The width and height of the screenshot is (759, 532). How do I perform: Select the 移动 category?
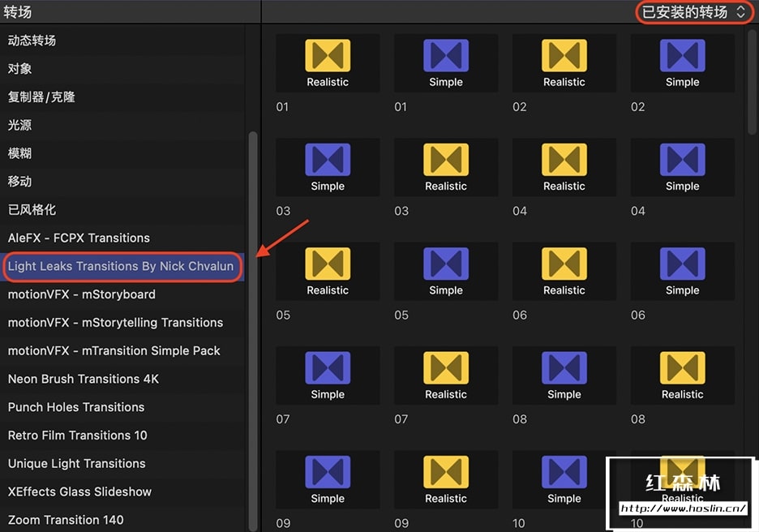pyautogui.click(x=122, y=182)
